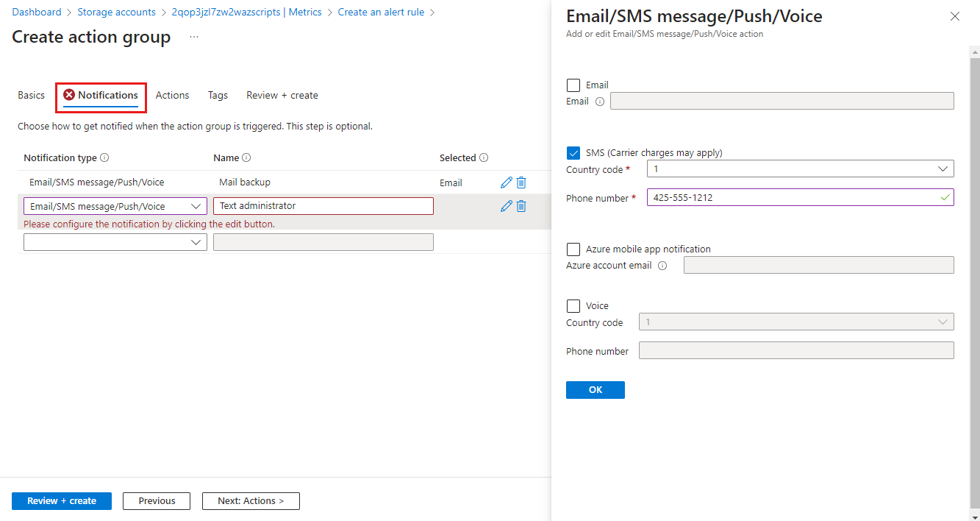Open Email/SMS message/Push/Voice notification type dropdown

point(115,207)
